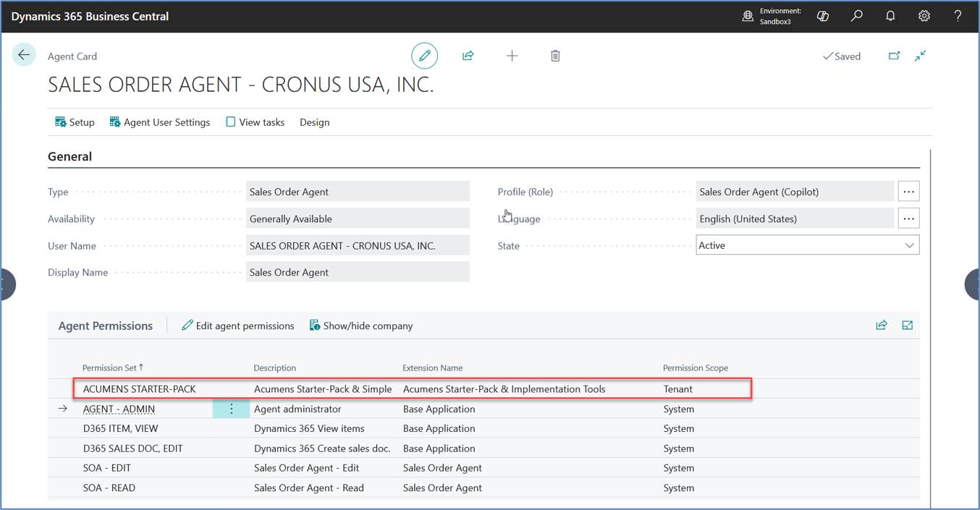Image resolution: width=980 pixels, height=510 pixels.
Task: Expand Agent Permissions part to full view
Action: coord(908,326)
